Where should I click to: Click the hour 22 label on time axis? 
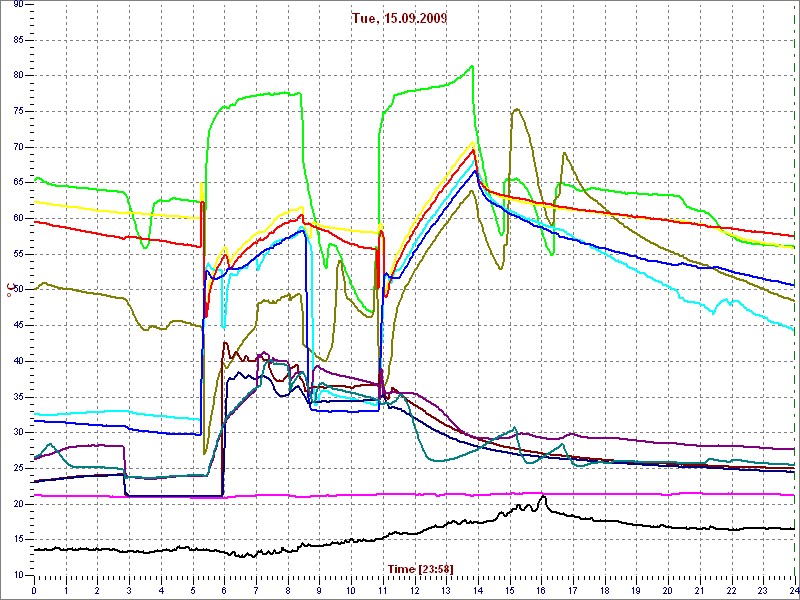[x=731, y=590]
